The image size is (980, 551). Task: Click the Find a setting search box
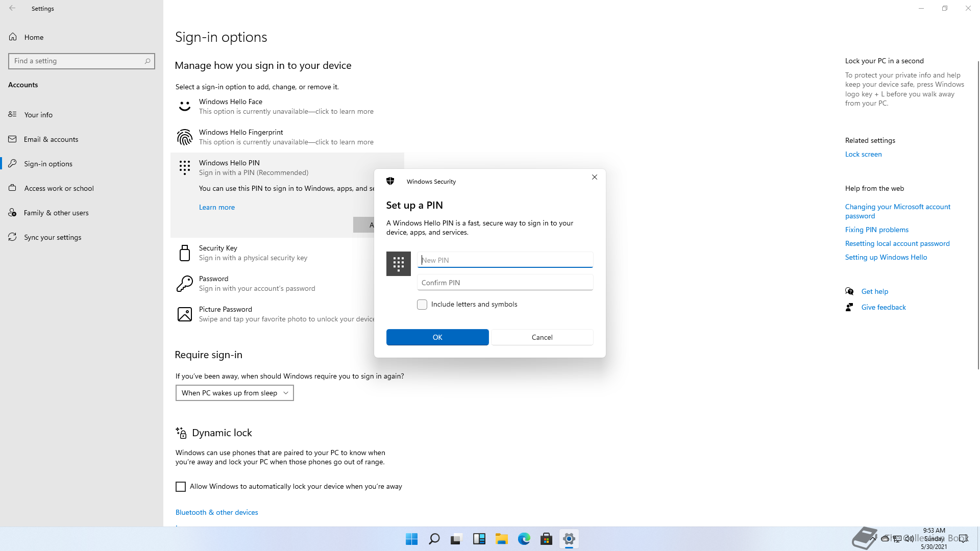82,61
